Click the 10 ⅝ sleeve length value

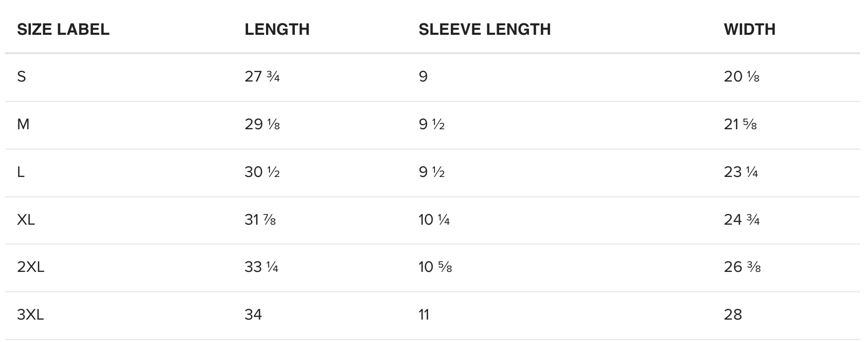pos(435,267)
